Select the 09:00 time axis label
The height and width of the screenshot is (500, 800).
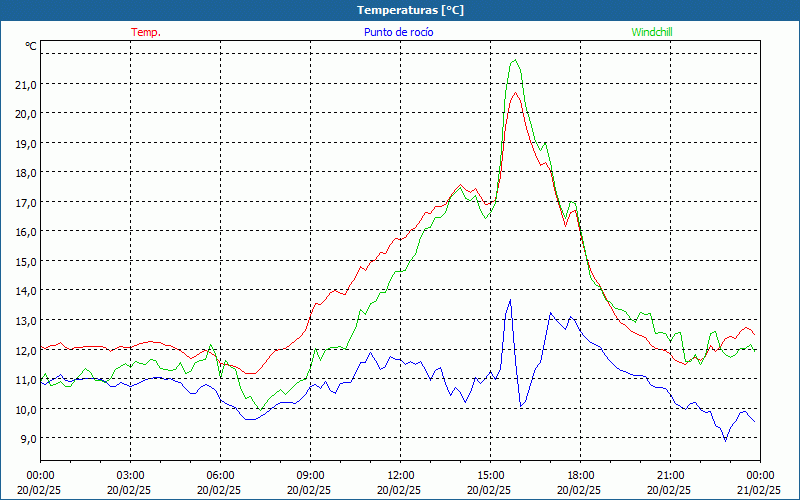pyautogui.click(x=310, y=475)
